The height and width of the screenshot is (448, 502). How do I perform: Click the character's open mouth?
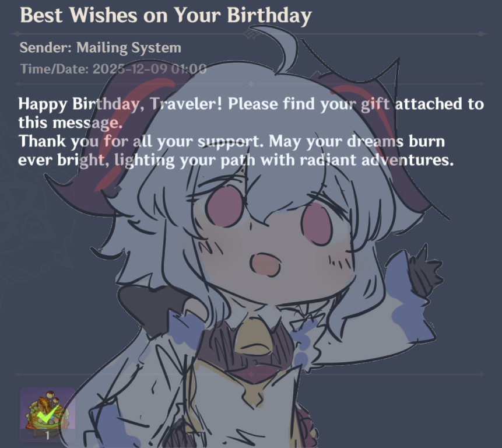265,264
